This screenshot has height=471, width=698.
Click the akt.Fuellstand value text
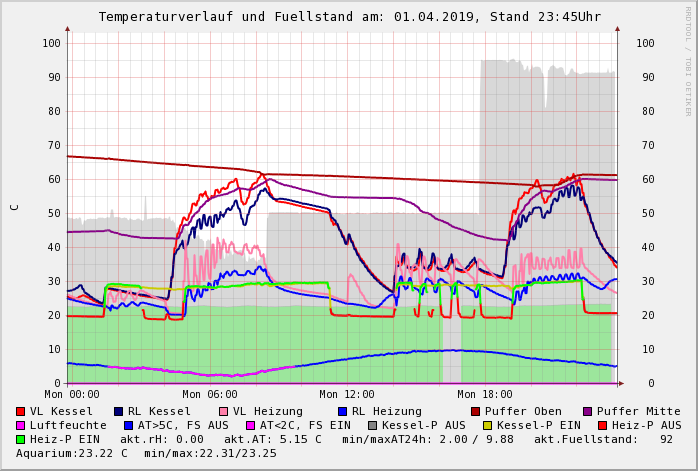pyautogui.click(x=603, y=439)
